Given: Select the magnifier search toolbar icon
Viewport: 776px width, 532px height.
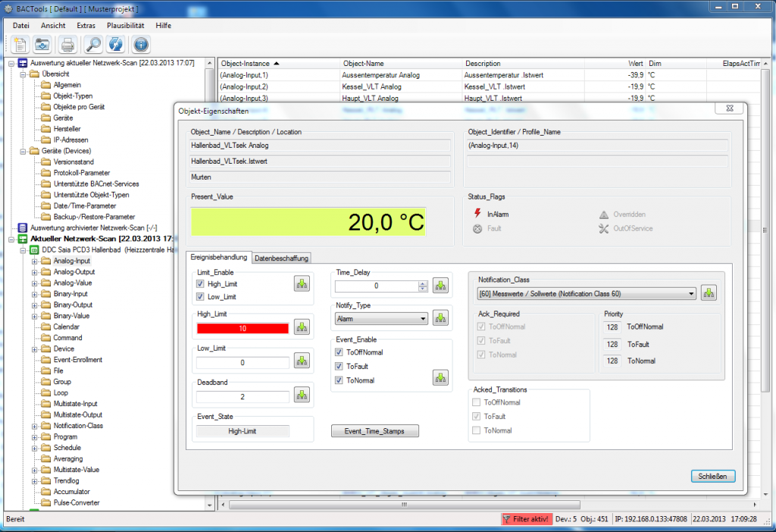Looking at the screenshot, I should tap(91, 44).
